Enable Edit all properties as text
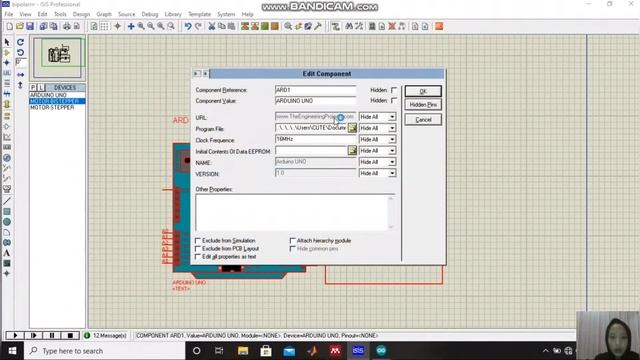This screenshot has height=360, width=640. (198, 257)
